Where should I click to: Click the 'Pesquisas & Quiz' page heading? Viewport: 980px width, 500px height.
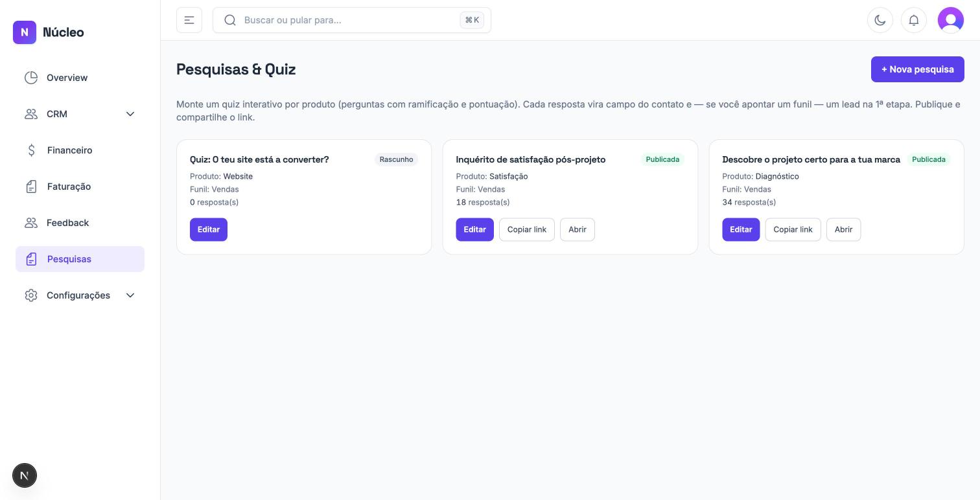tap(236, 69)
